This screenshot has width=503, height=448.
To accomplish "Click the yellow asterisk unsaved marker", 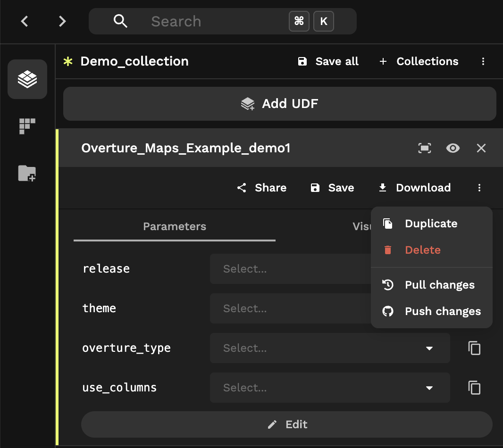I will (x=68, y=61).
